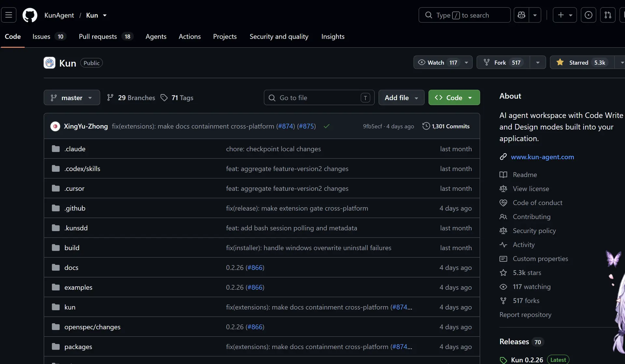Expand the Add file dropdown
This screenshot has width=625, height=364.
[401, 98]
